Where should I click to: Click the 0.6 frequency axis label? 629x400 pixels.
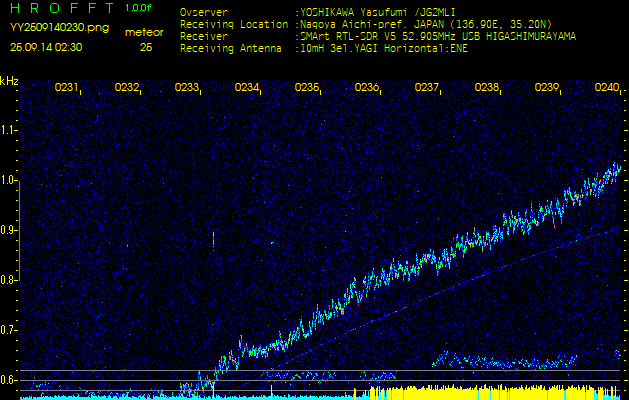[x=9, y=379]
